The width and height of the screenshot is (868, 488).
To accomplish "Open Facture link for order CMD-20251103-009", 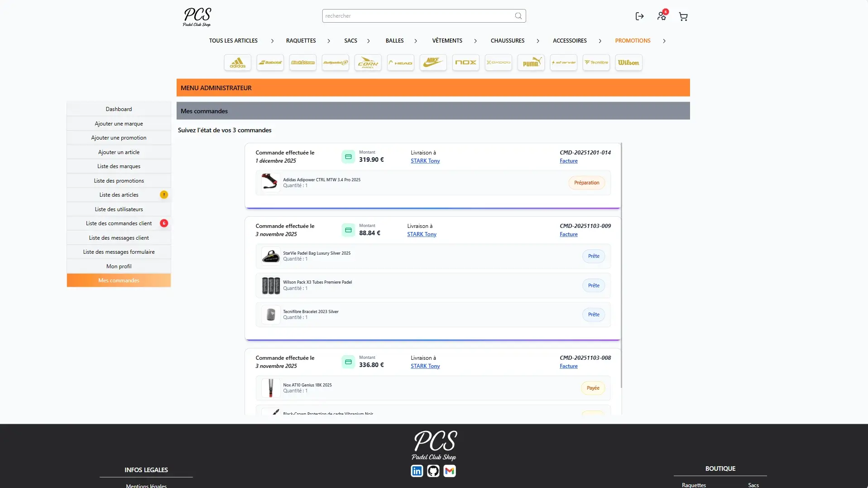I will tap(569, 234).
